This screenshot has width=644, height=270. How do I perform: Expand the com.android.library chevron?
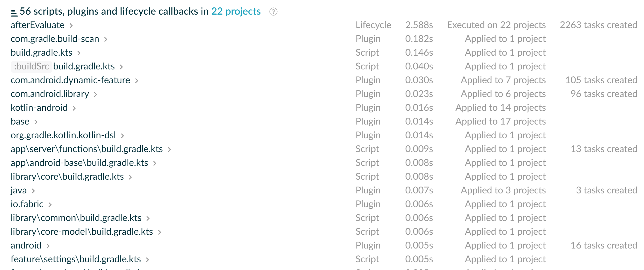click(x=95, y=94)
